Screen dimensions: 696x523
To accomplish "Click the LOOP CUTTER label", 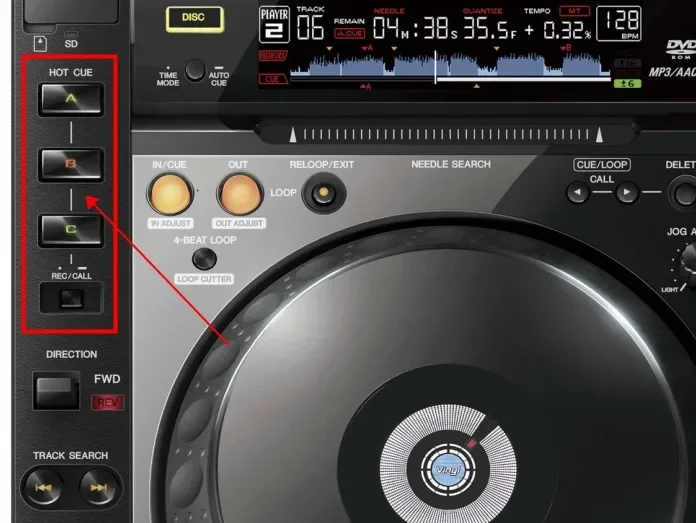I will (204, 279).
